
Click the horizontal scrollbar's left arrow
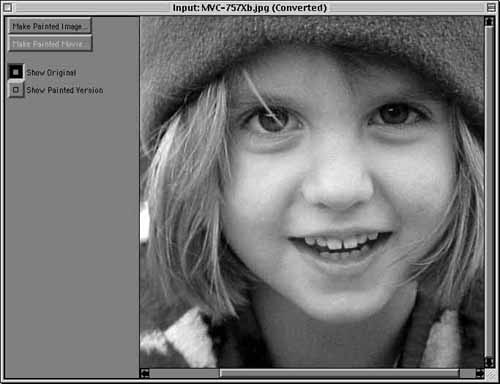tap(145, 373)
